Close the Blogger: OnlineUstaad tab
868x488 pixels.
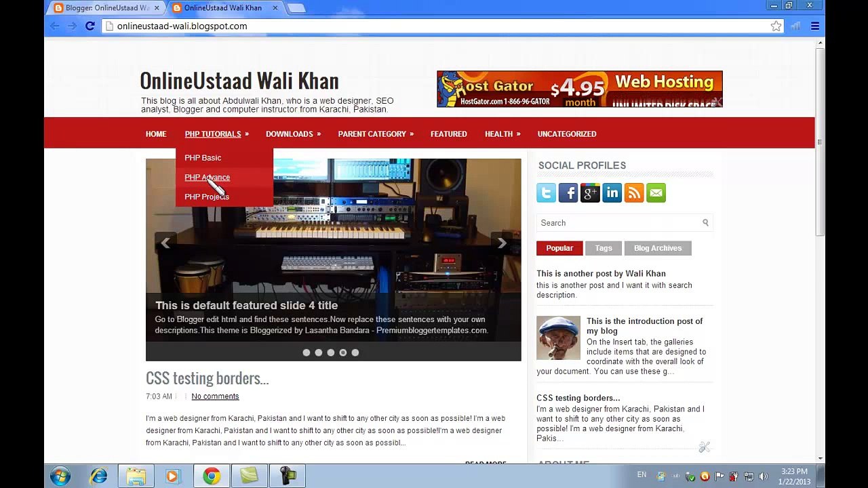(x=157, y=8)
